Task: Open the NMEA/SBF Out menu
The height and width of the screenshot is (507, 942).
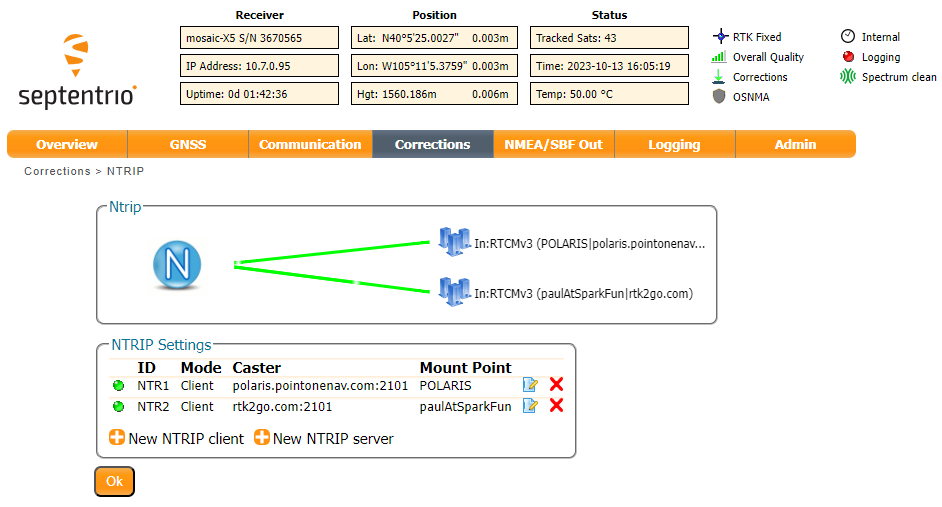Action: (553, 144)
